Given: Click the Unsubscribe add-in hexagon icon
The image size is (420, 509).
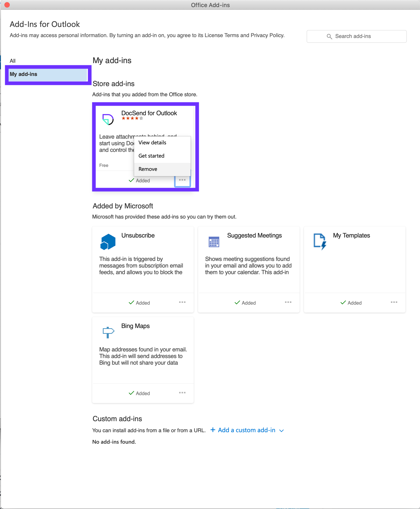Looking at the screenshot, I should 108,241.
